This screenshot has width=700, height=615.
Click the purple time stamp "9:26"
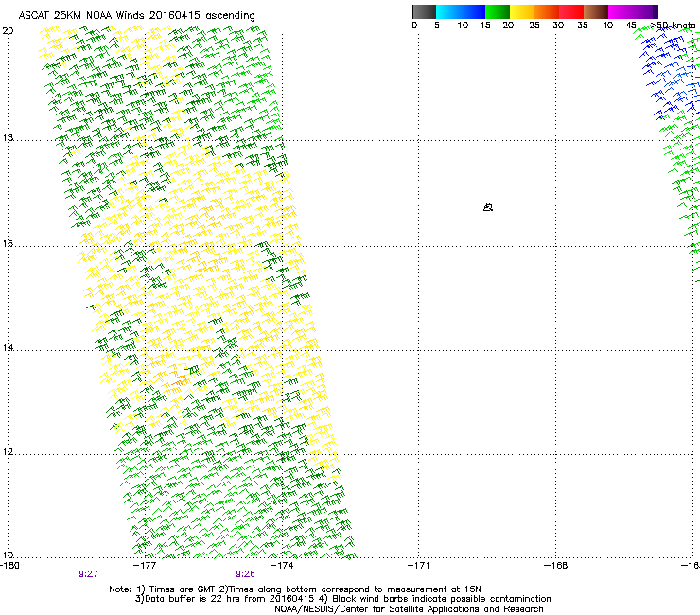[x=246, y=574]
